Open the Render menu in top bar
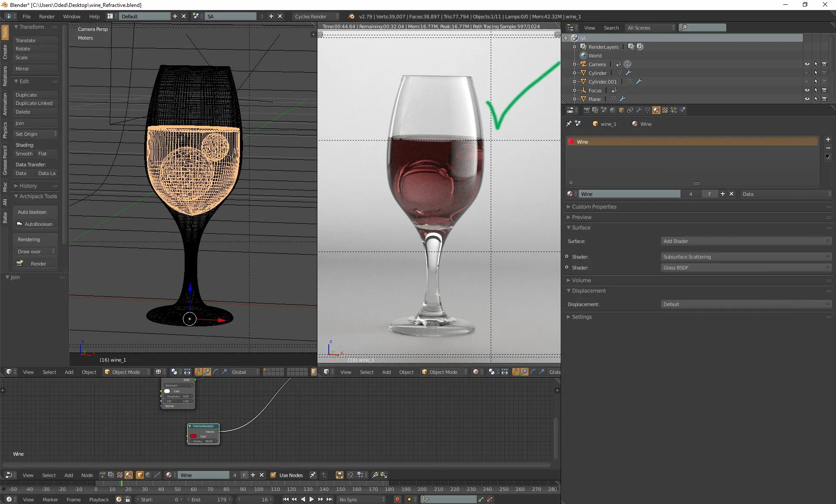This screenshot has height=504, width=836. (x=47, y=17)
